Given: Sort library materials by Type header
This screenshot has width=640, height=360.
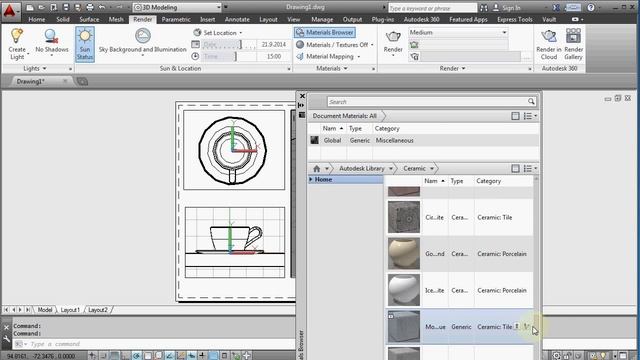Looking at the screenshot, I should [457, 181].
